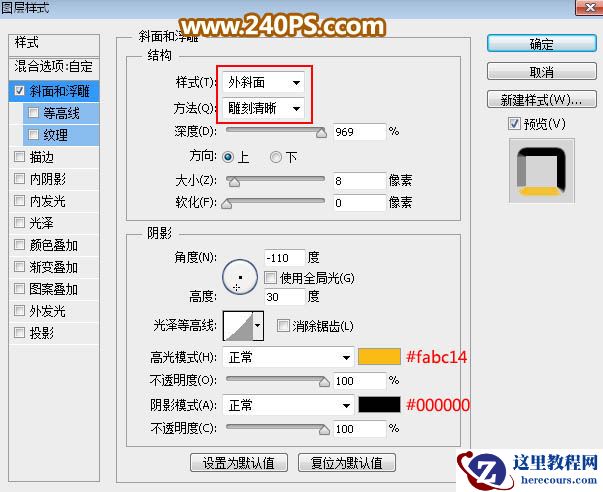Close the 图层样式 dialog
603x492 pixels.
point(589,7)
